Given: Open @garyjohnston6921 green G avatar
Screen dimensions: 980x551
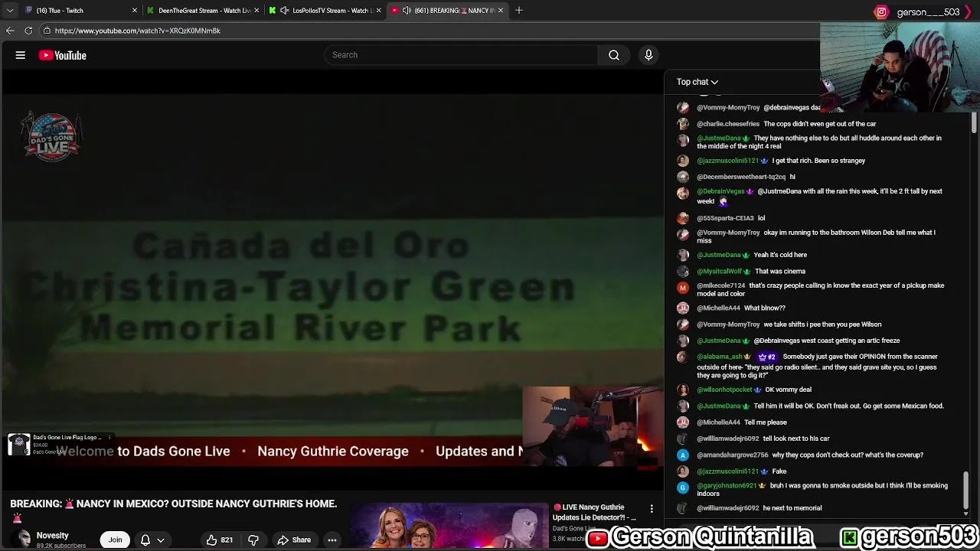Looking at the screenshot, I should tap(683, 487).
